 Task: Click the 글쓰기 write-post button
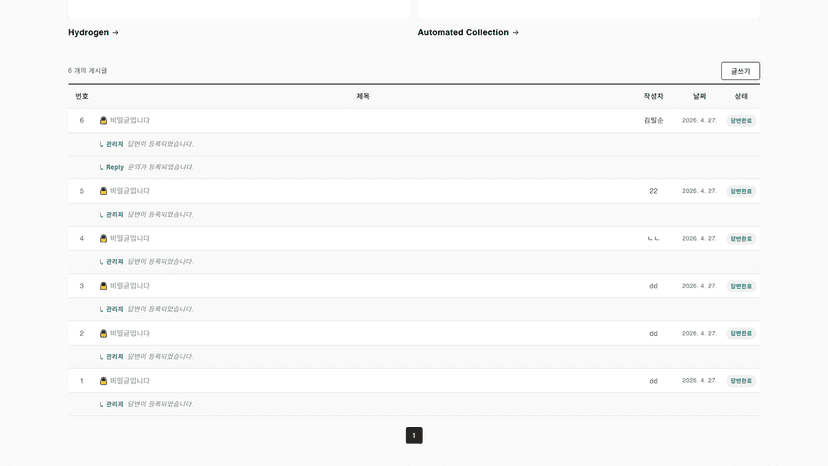click(x=740, y=71)
